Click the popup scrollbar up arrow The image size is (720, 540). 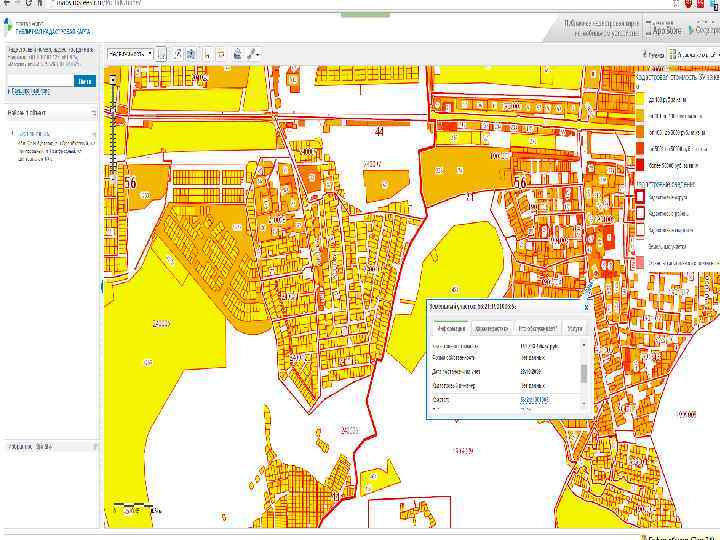[584, 345]
